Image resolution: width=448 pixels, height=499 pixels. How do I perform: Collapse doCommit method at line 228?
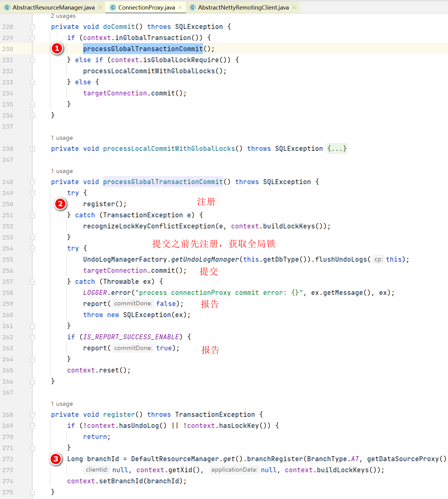click(x=32, y=27)
